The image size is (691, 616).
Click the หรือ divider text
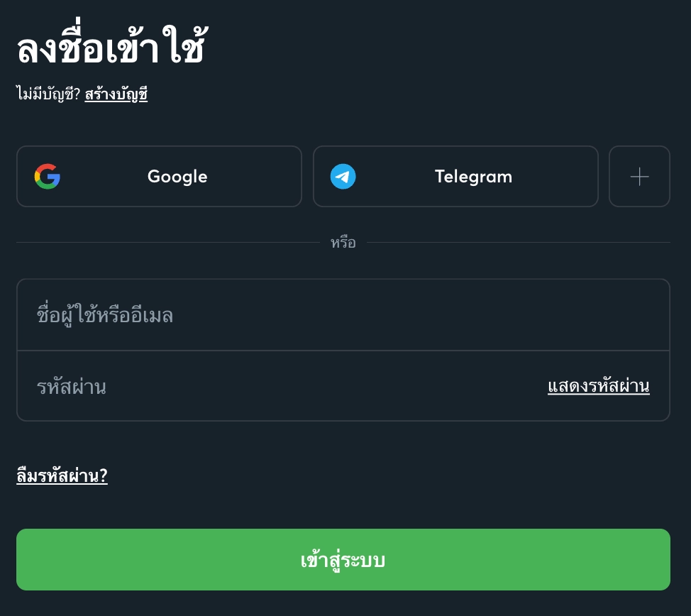click(x=343, y=243)
